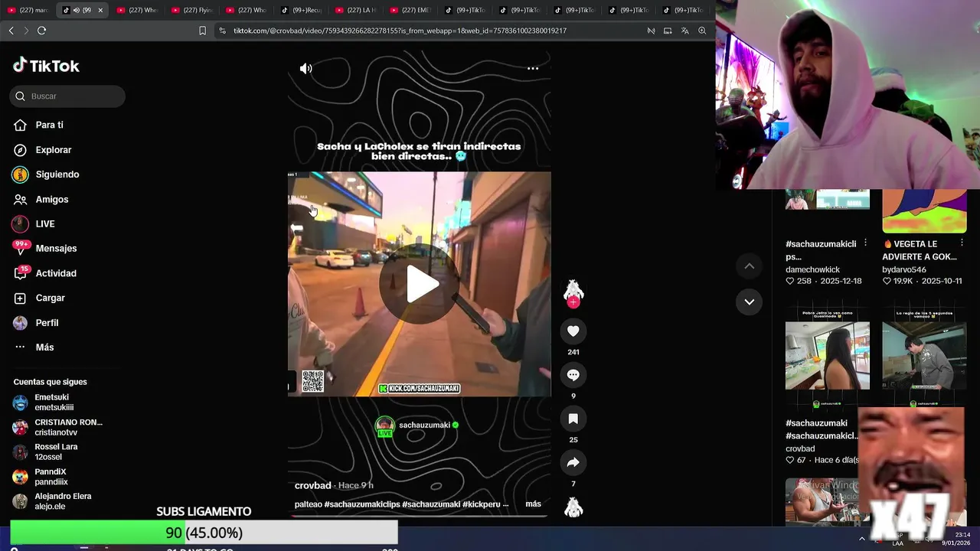Open the VEGETA LE ADVIERTE A GOK... thumbnail
The height and width of the screenshot is (551, 980).
(924, 210)
